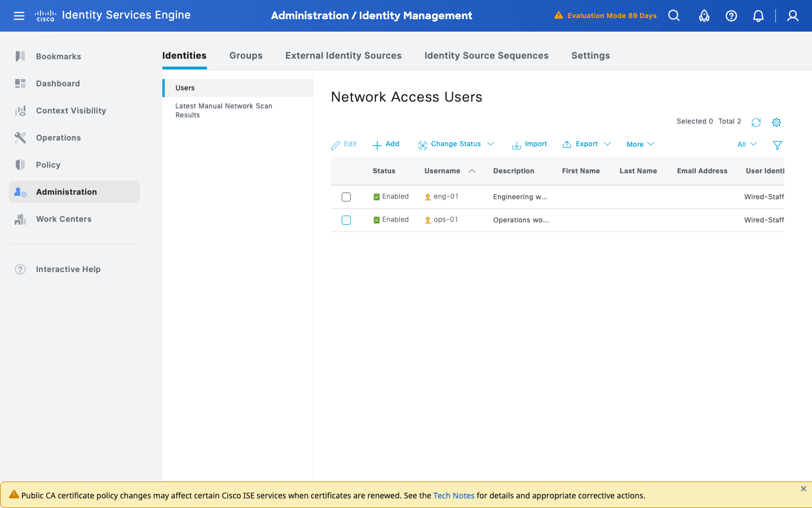Sort by Username column

pos(449,171)
